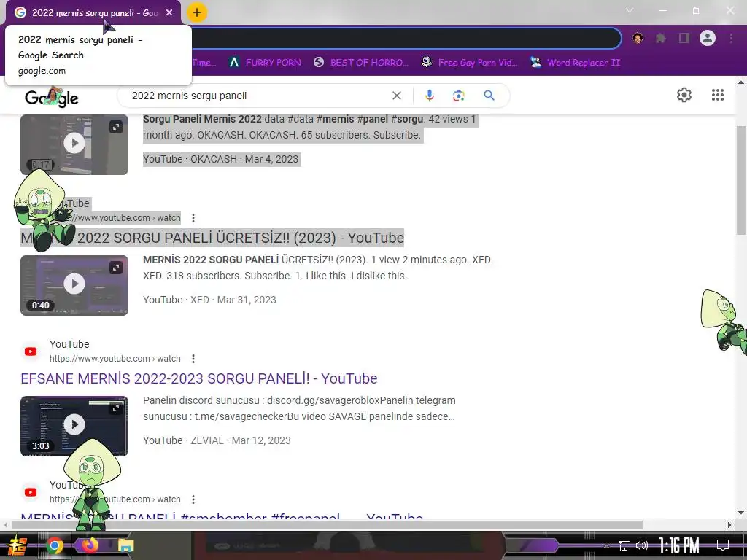Screen dimensions: 747x560
Task: Open Chrome from the taskbar
Action: click(55, 545)
